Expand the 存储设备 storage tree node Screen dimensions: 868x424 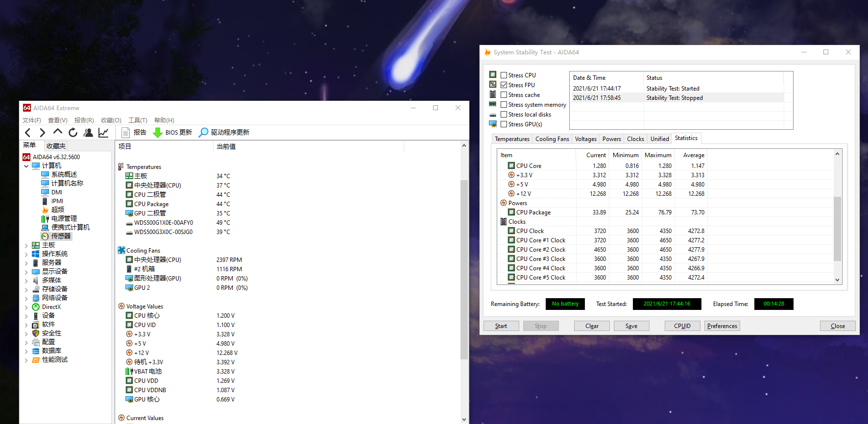(26, 289)
